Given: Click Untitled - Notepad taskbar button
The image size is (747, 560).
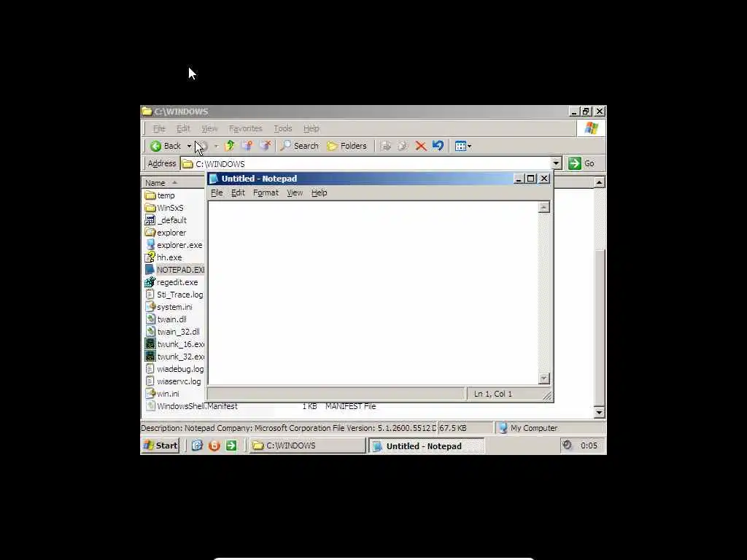Looking at the screenshot, I should coord(426,446).
